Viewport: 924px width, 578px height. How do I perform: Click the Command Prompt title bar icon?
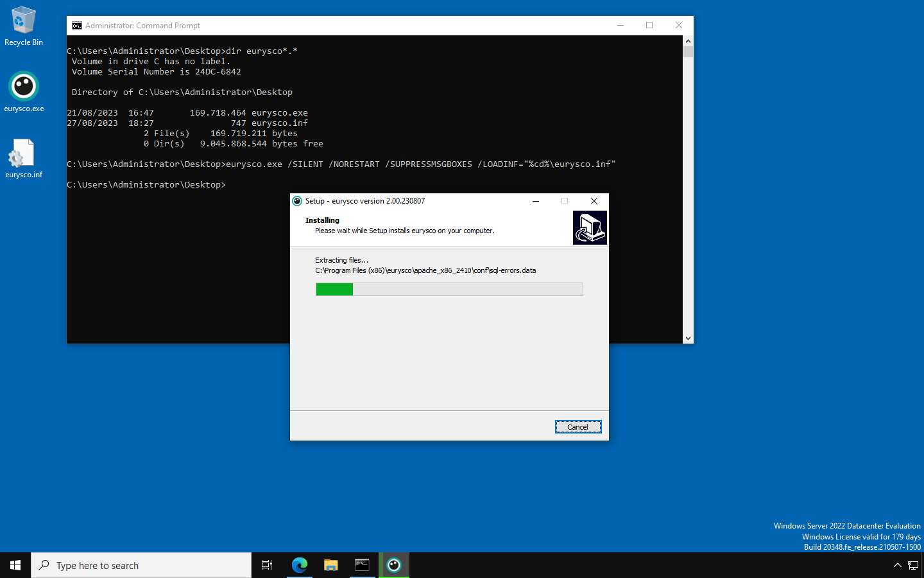pos(77,26)
